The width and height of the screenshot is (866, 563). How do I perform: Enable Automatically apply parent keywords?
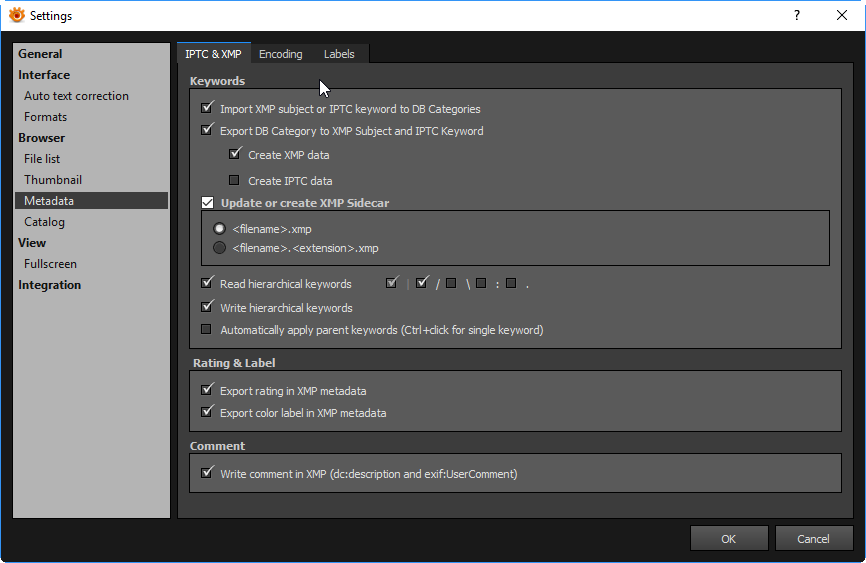tap(208, 330)
